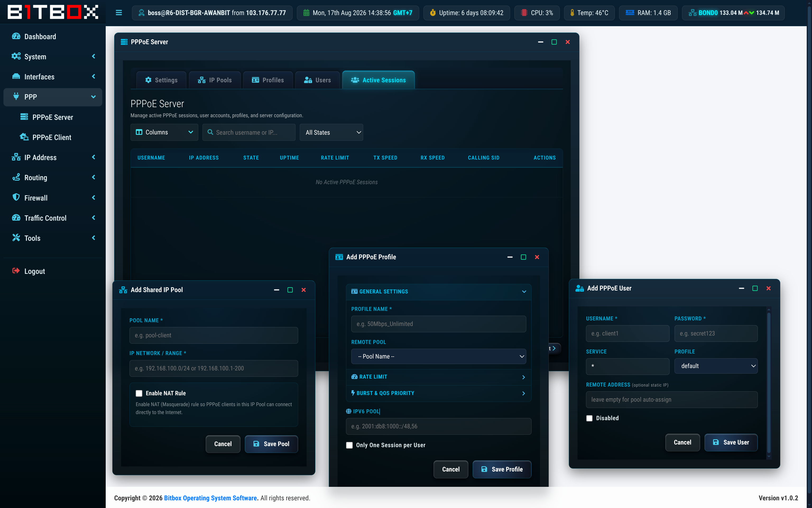Open the Columns dropdown
Viewport: 812px width, 508px height.
point(164,132)
